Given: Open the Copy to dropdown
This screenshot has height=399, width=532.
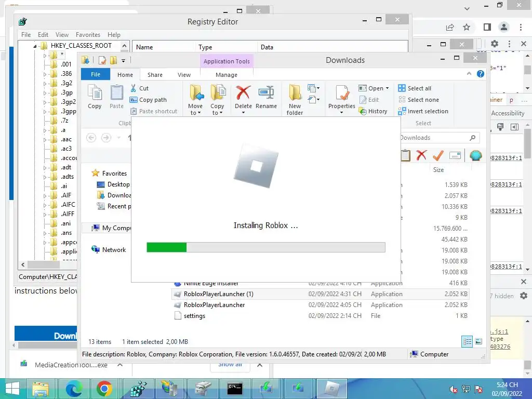Looking at the screenshot, I should point(217,109).
